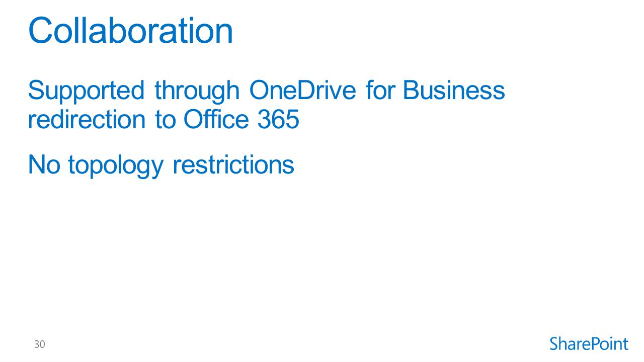Click the text Office 365
644x362 pixels.
(x=242, y=120)
